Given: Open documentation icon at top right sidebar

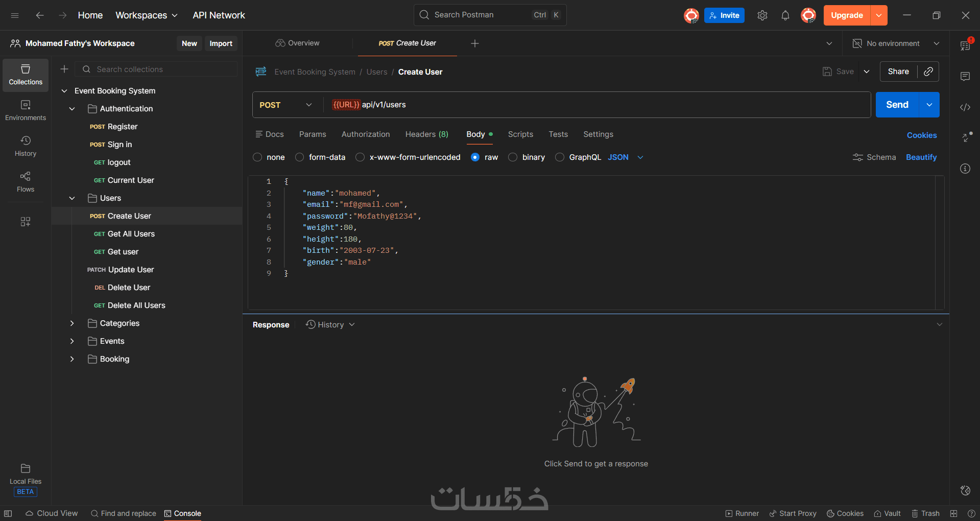Looking at the screenshot, I should coord(965,45).
